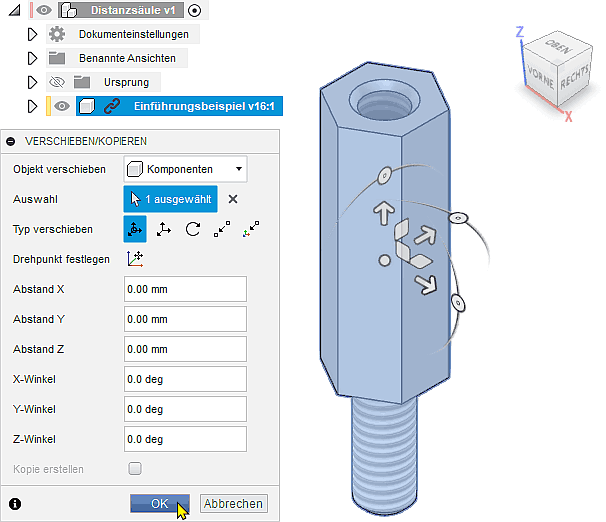This screenshot has width=606, height=522.
Task: Click the Abstand X input field
Action: coord(185,289)
